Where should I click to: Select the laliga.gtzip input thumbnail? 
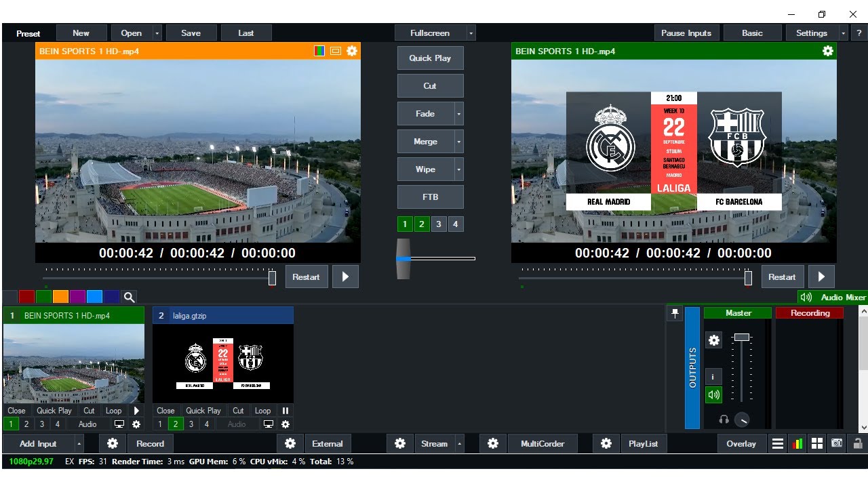223,363
